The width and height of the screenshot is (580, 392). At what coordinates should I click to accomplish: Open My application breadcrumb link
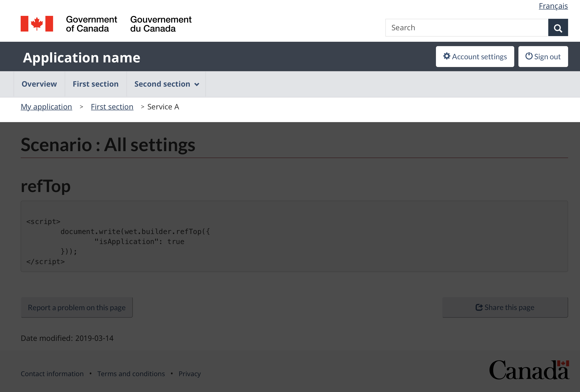(47, 106)
